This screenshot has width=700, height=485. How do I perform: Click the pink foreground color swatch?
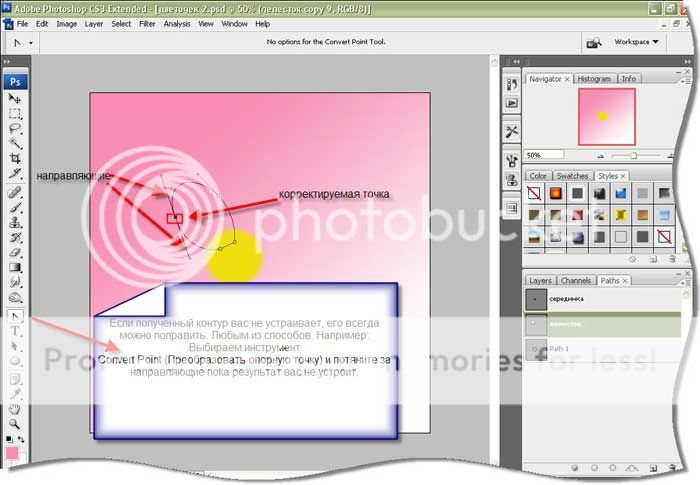coord(13,453)
